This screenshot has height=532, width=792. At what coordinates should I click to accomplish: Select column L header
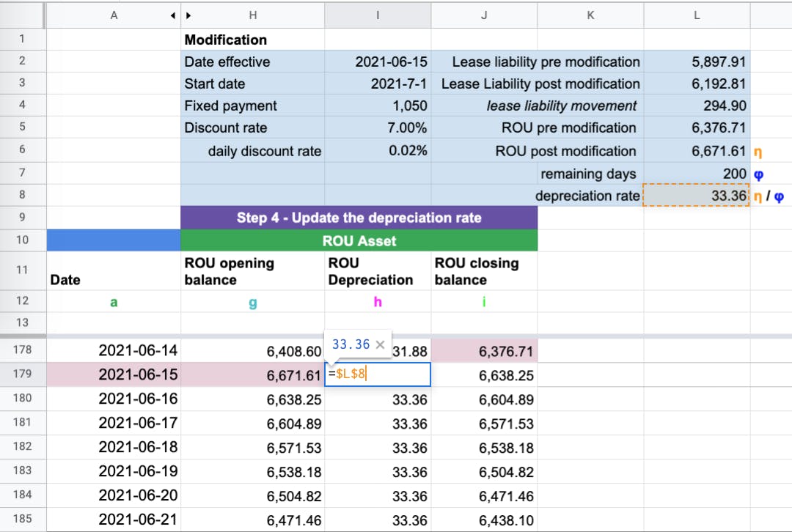point(696,15)
